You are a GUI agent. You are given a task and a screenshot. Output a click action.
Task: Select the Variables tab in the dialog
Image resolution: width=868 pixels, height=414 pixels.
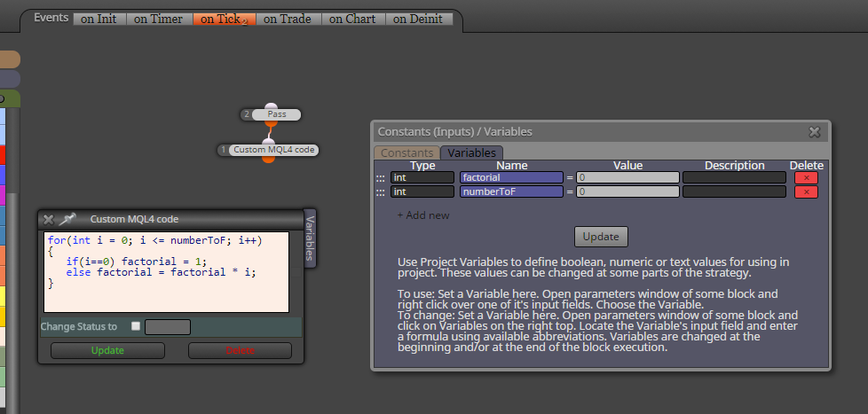[471, 152]
